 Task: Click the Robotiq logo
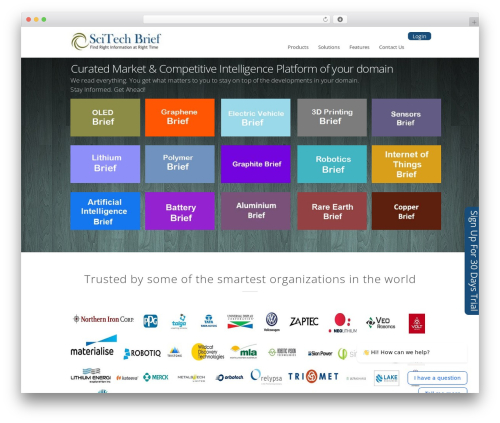coord(142,353)
